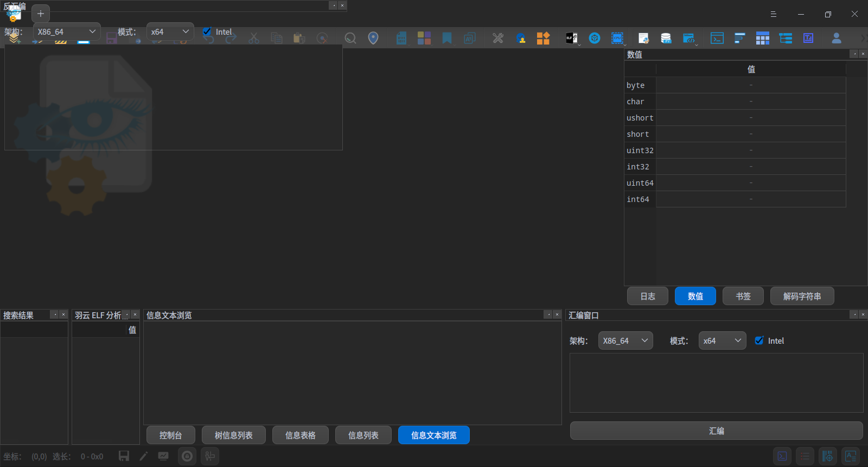
Task: Open the wrench and screwdriver settings icon
Action: click(x=497, y=38)
